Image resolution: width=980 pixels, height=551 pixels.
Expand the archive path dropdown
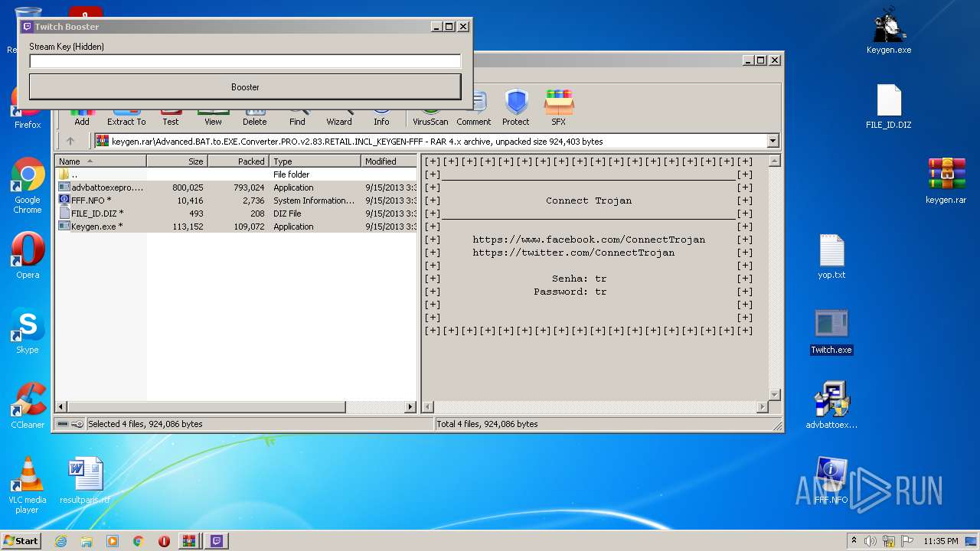point(773,141)
